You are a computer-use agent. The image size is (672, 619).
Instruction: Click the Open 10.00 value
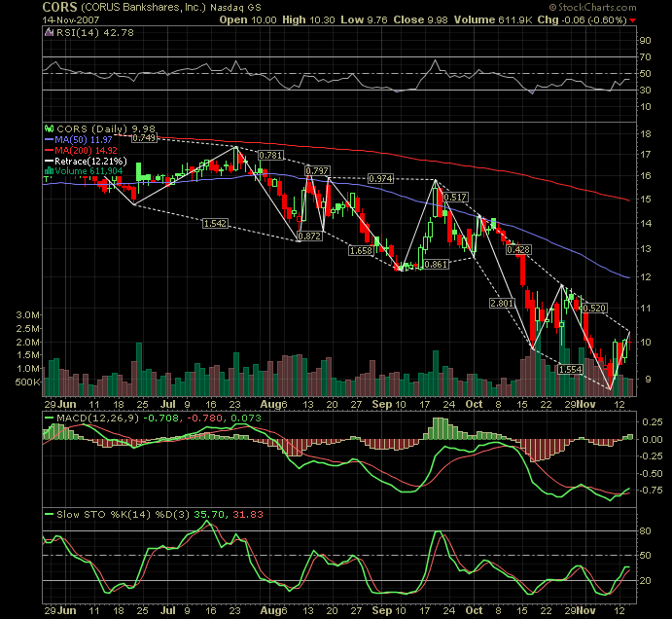[248, 19]
